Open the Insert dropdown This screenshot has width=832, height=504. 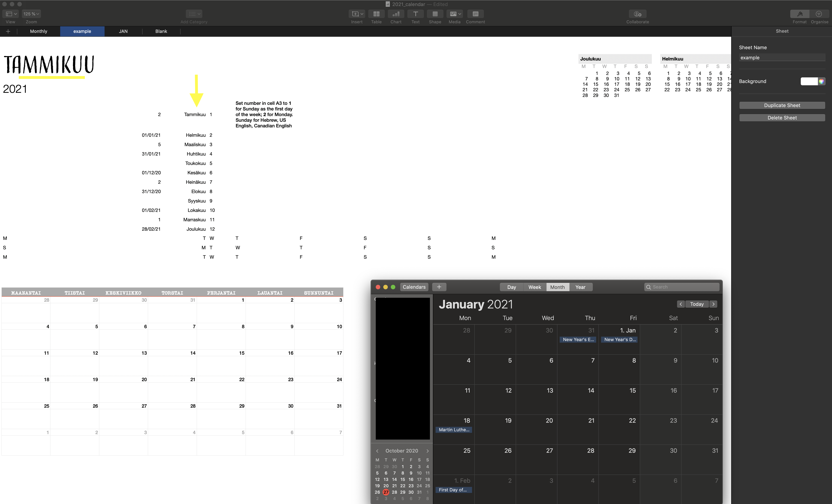pyautogui.click(x=357, y=14)
